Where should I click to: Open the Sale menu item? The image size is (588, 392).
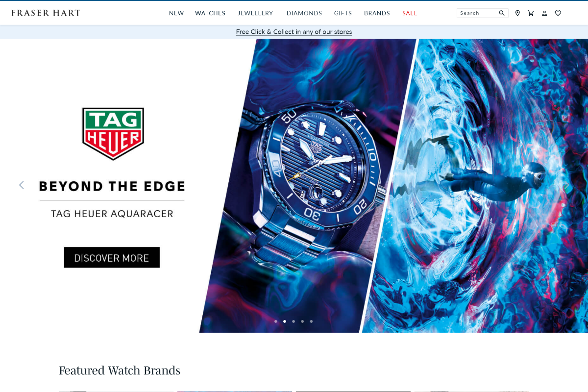[x=410, y=13]
